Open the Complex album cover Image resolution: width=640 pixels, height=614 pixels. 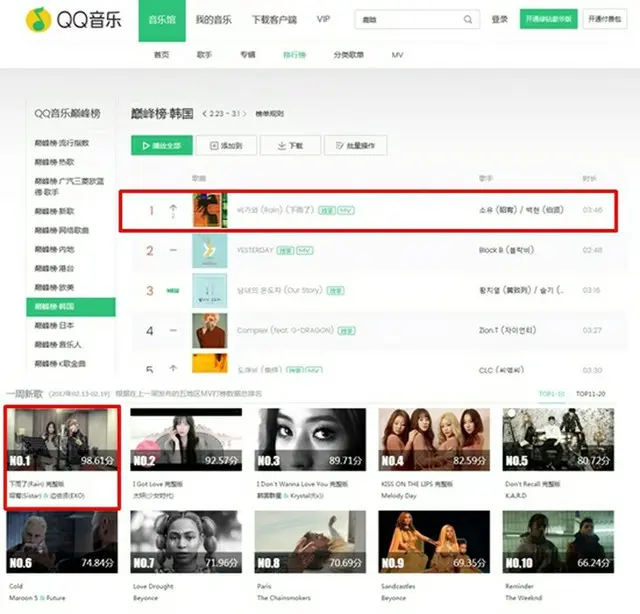[209, 330]
